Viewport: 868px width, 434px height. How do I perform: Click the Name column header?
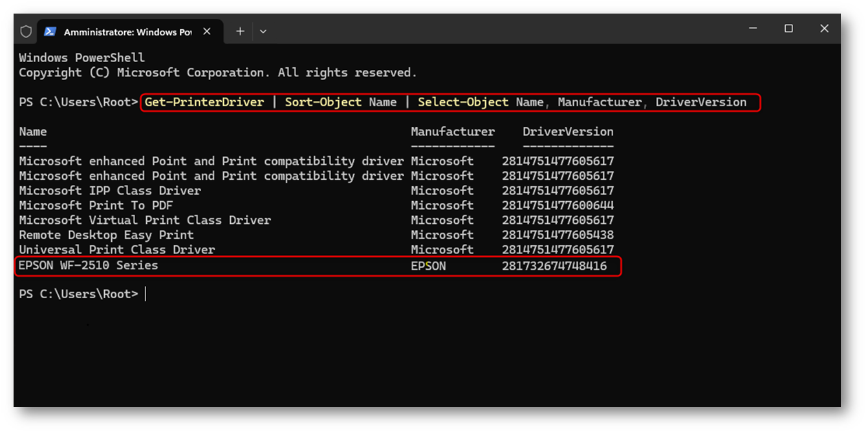(x=33, y=131)
